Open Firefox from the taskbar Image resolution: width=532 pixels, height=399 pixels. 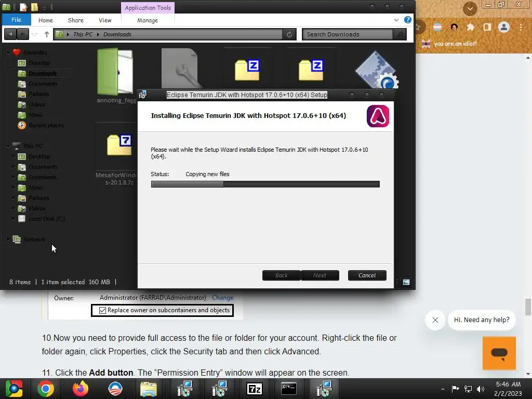[x=81, y=389]
